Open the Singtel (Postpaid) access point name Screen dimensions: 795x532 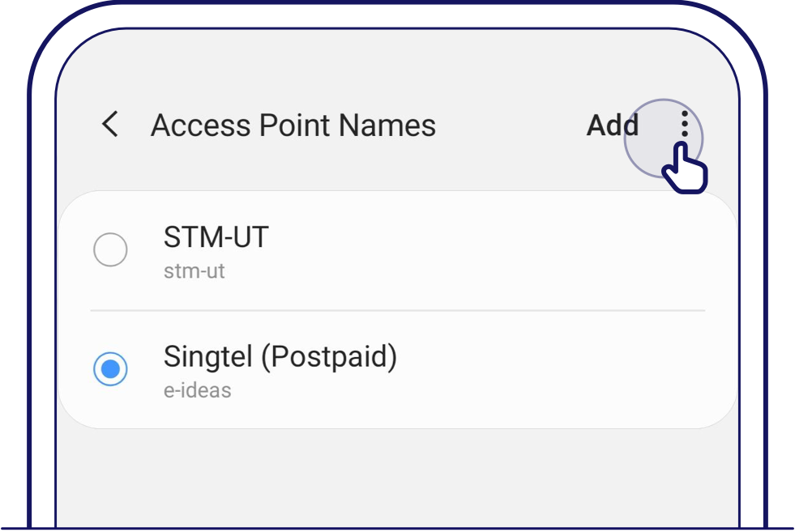click(x=280, y=357)
